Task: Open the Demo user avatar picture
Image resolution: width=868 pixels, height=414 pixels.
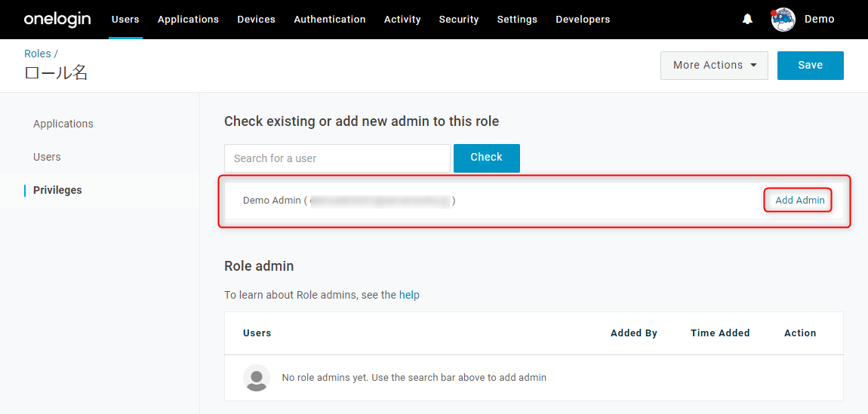Action: (783, 20)
